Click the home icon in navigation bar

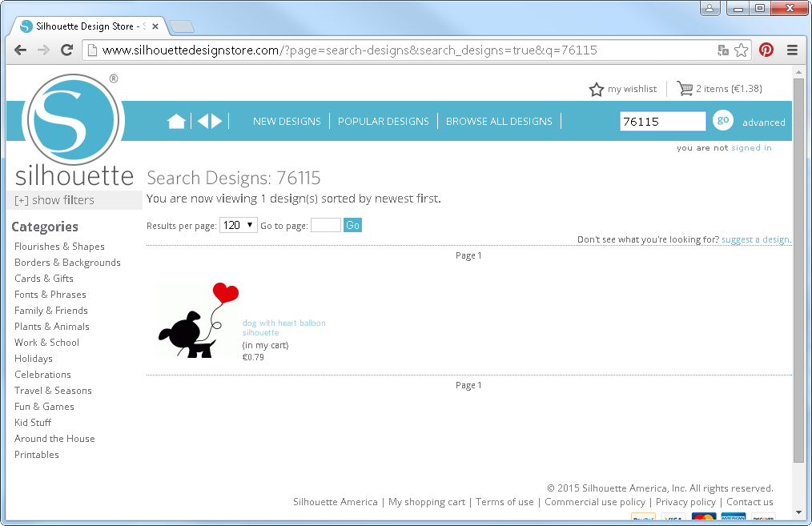(176, 121)
